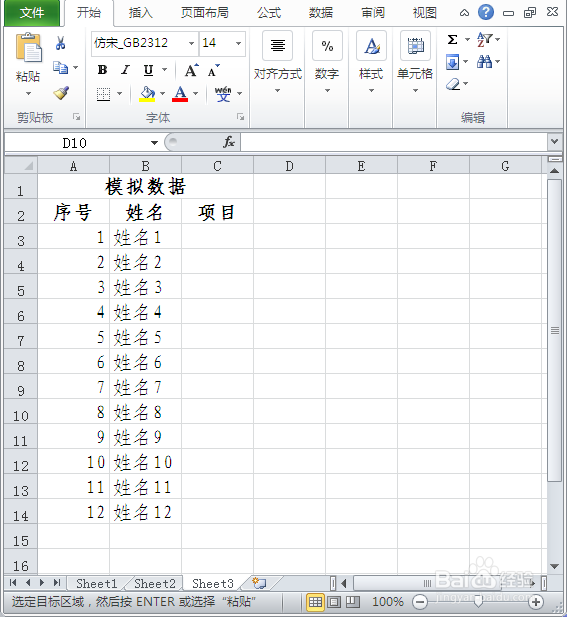Click zoom in plus button
This screenshot has width=567, height=617.
coord(536,602)
